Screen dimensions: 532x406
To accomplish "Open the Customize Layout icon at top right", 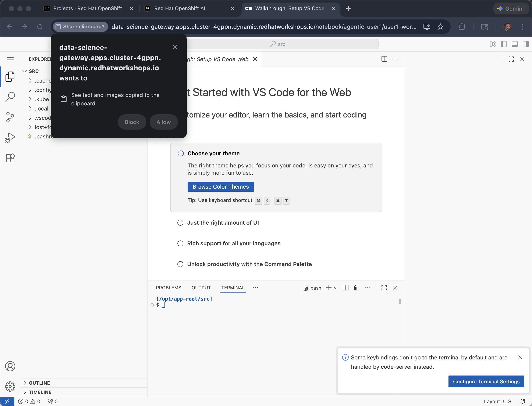I will (493, 44).
